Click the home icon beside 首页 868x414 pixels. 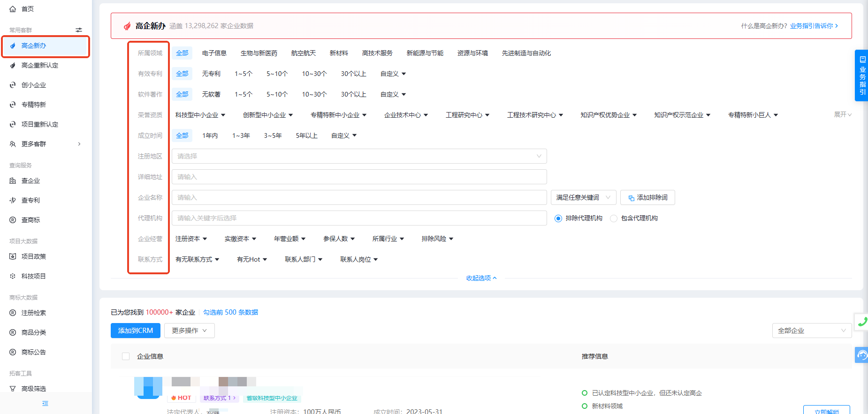point(13,9)
